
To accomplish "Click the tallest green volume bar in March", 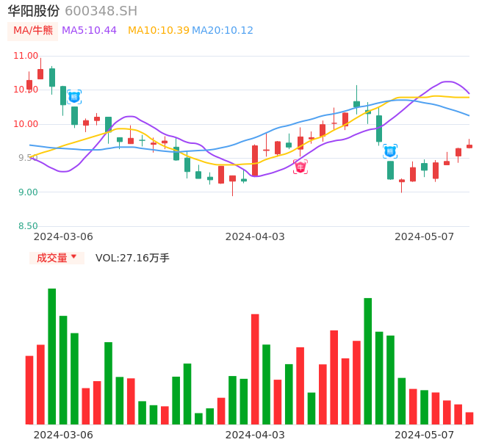I will [52, 356].
